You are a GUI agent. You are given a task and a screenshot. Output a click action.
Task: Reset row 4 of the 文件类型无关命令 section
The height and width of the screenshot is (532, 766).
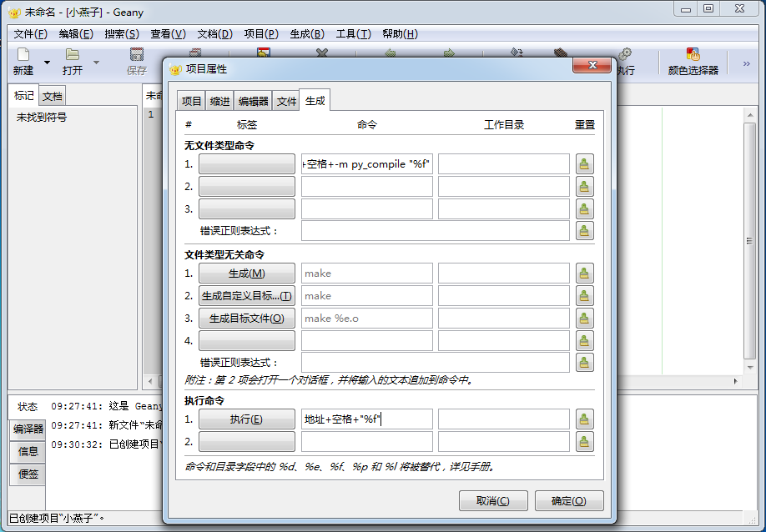[x=584, y=341]
